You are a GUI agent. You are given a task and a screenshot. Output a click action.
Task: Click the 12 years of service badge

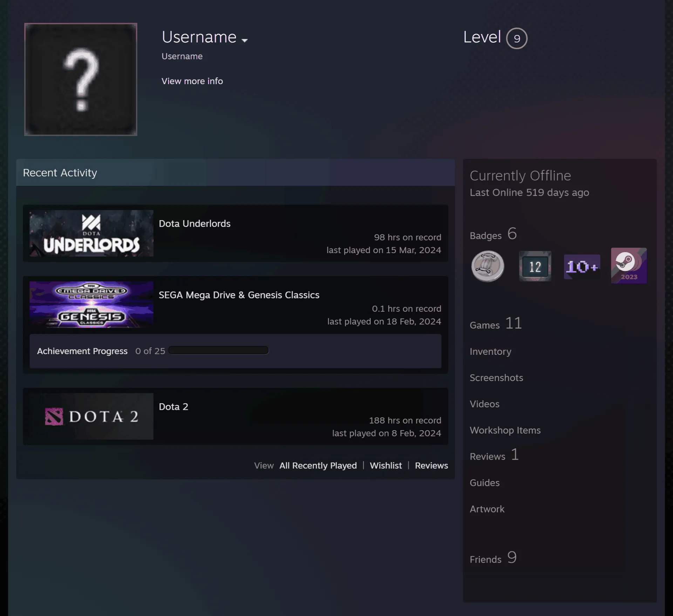click(x=535, y=266)
